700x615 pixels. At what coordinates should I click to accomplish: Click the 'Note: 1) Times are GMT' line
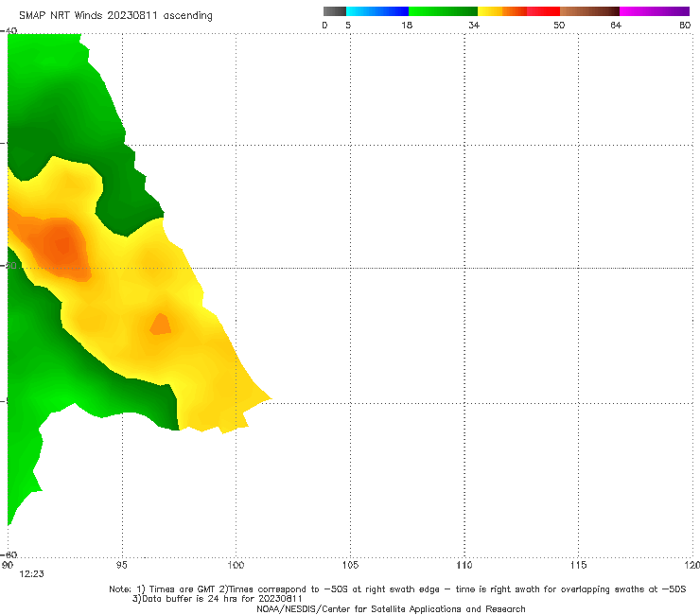pyautogui.click(x=397, y=589)
